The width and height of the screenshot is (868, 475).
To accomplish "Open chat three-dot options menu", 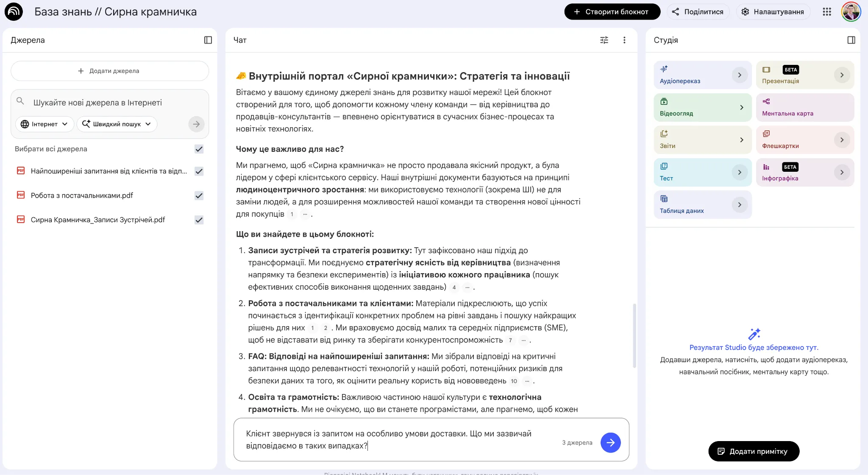I will 624,40.
